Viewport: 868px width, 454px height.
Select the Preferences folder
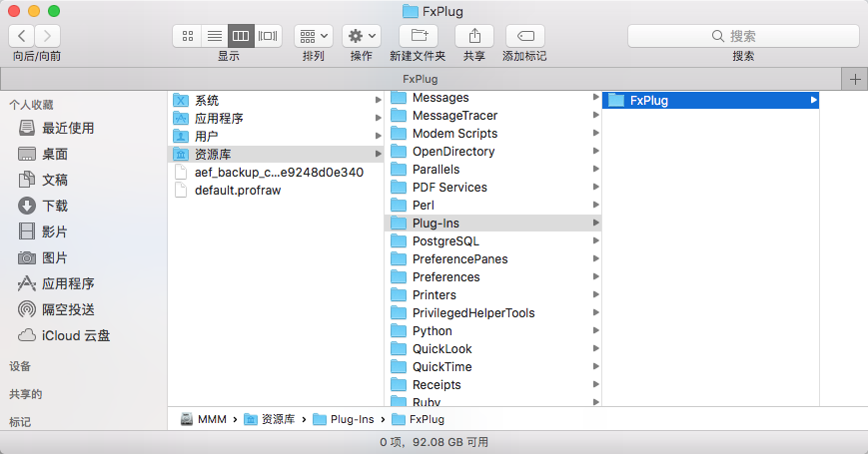(x=492, y=277)
